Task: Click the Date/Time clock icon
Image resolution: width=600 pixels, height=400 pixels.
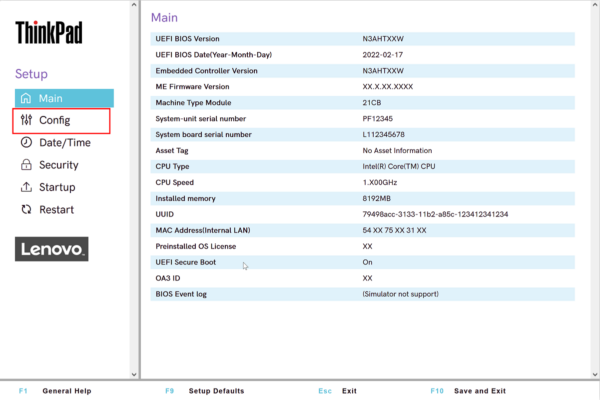Action: [x=26, y=143]
